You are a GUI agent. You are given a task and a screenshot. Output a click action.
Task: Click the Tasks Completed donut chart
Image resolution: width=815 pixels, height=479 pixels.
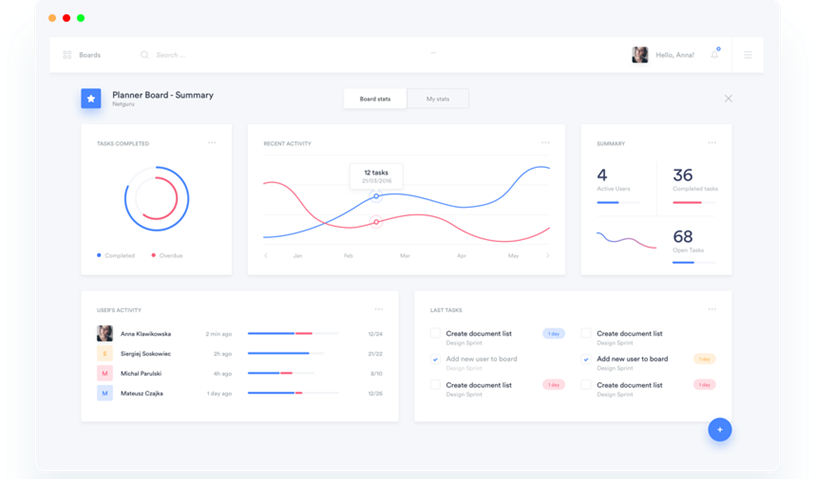pos(156,199)
